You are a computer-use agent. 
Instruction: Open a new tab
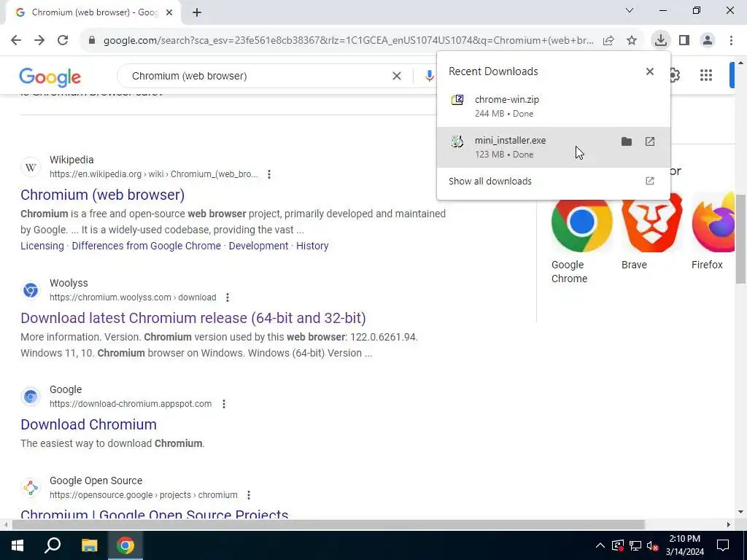[x=197, y=12]
